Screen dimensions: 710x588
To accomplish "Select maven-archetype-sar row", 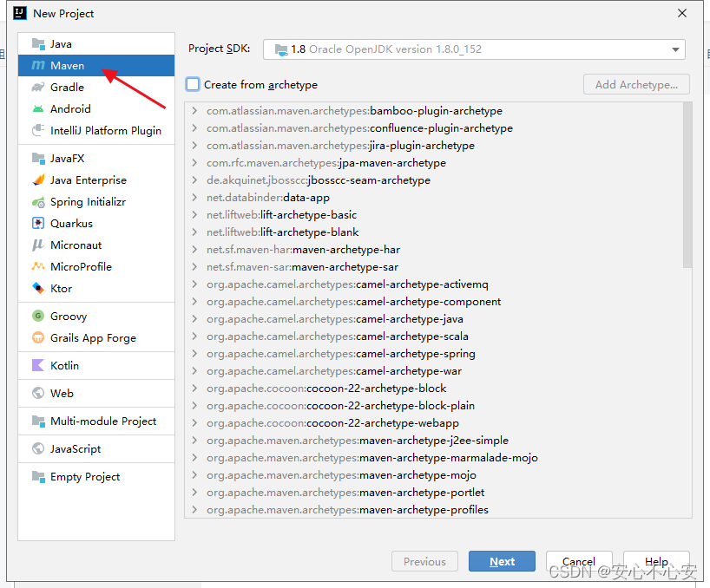I will click(434, 267).
